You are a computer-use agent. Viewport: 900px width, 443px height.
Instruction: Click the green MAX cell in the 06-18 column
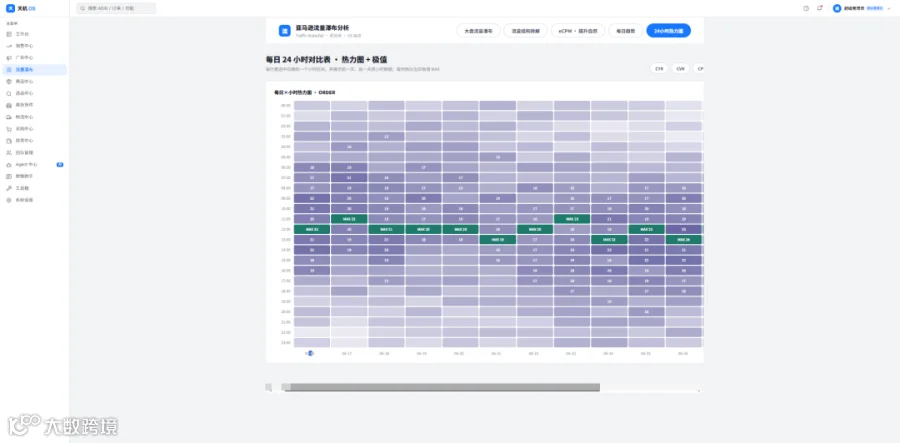tap(386, 229)
